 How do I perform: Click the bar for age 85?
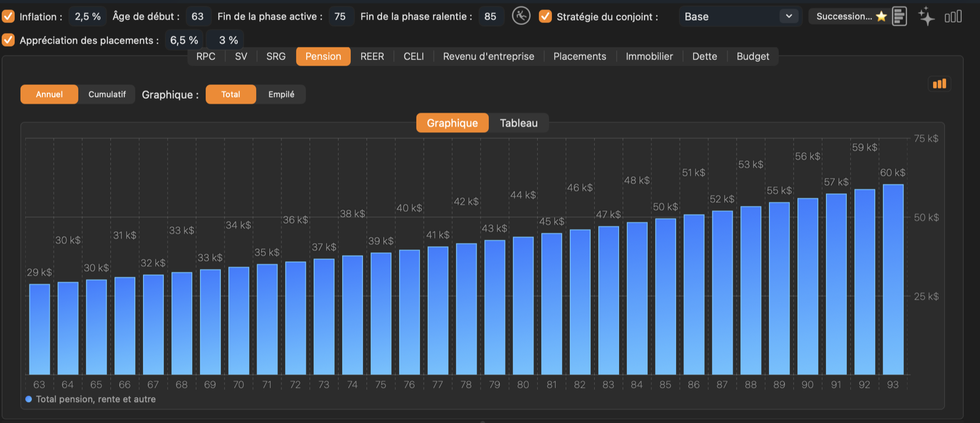(x=665, y=296)
